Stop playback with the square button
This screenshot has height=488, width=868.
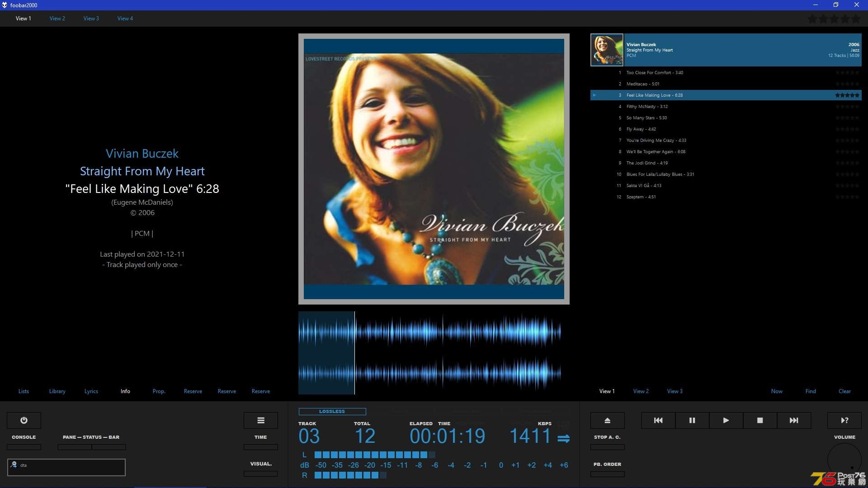tap(760, 420)
